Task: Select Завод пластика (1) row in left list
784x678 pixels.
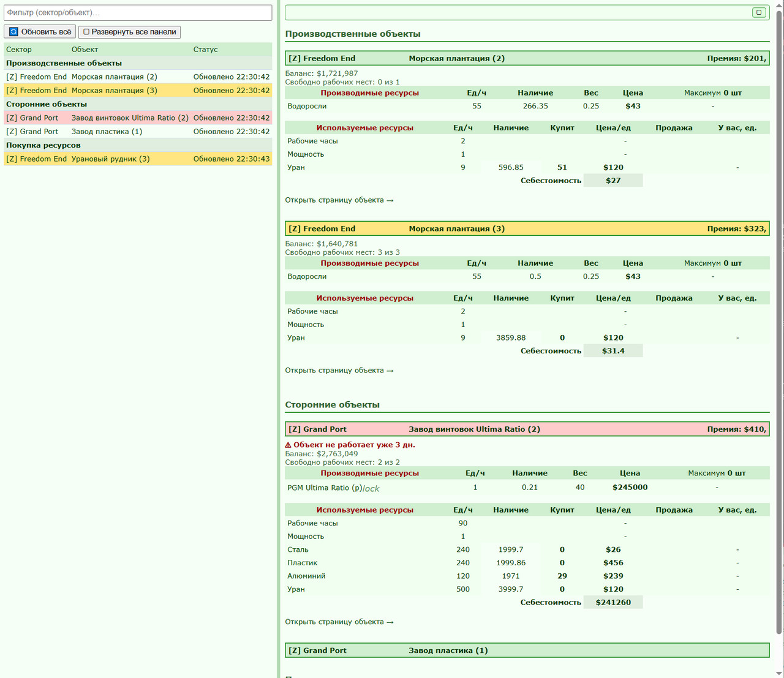Action: coord(138,132)
